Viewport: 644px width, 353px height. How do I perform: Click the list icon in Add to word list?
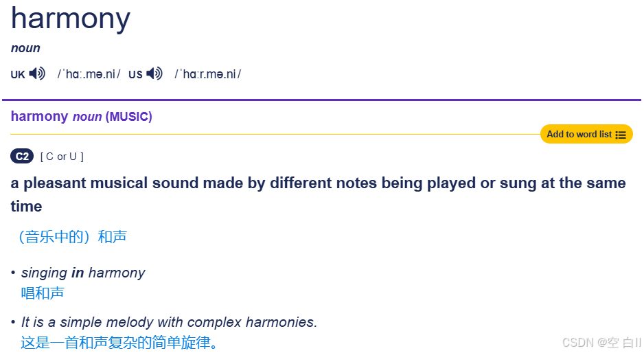coord(621,135)
